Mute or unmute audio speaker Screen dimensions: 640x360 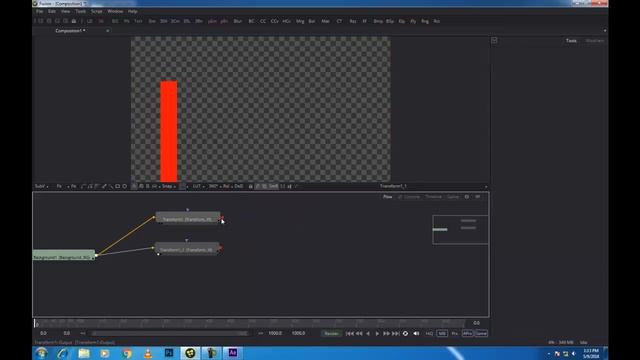click(416, 333)
